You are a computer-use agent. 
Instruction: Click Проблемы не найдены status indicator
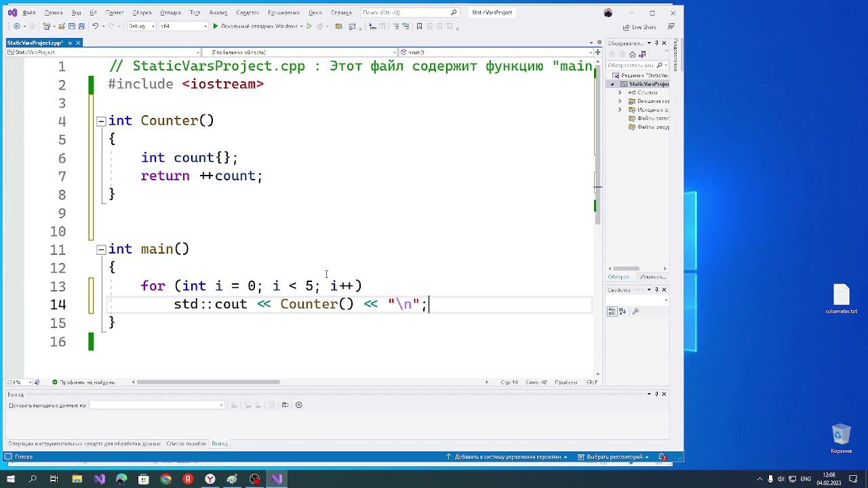tap(83, 382)
